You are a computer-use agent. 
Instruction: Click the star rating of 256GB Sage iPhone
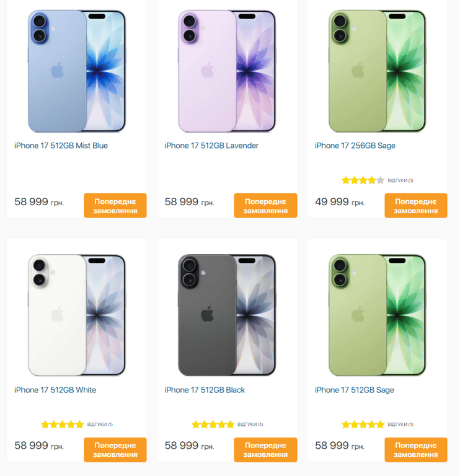point(363,180)
